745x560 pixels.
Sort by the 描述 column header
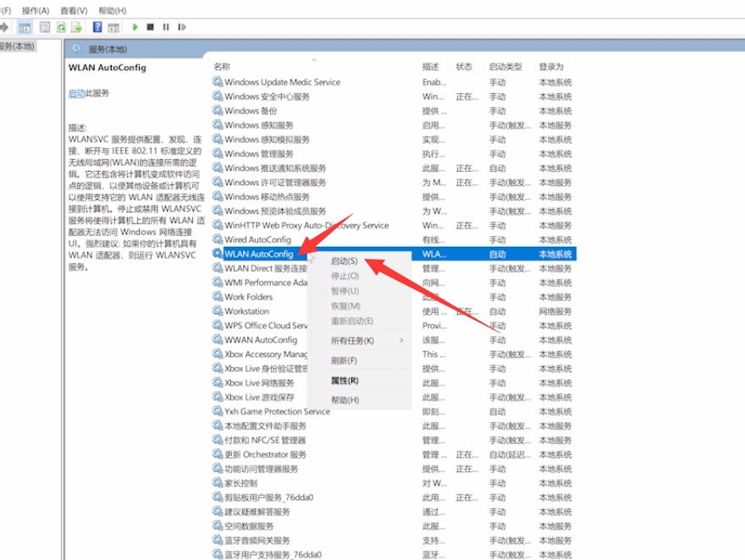point(430,67)
